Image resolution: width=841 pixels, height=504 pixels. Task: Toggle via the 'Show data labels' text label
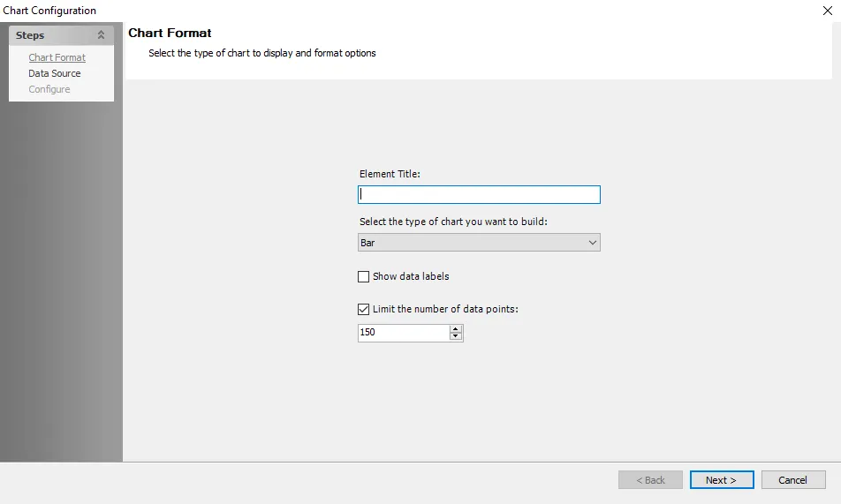coord(411,276)
